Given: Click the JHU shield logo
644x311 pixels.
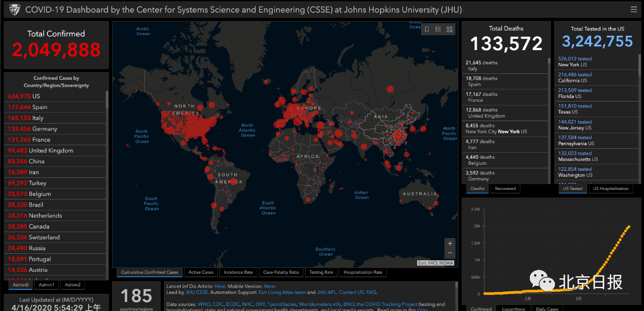Looking at the screenshot, I should point(15,10).
